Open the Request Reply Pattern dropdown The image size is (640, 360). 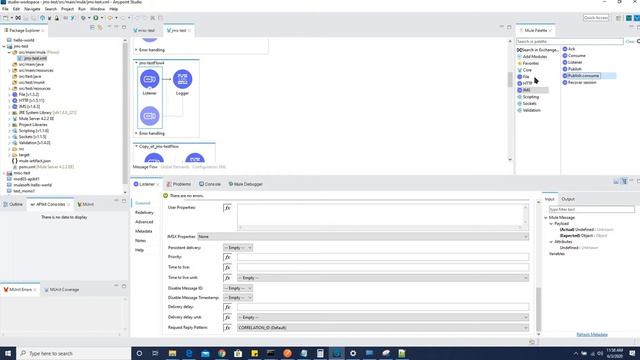(x=383, y=328)
